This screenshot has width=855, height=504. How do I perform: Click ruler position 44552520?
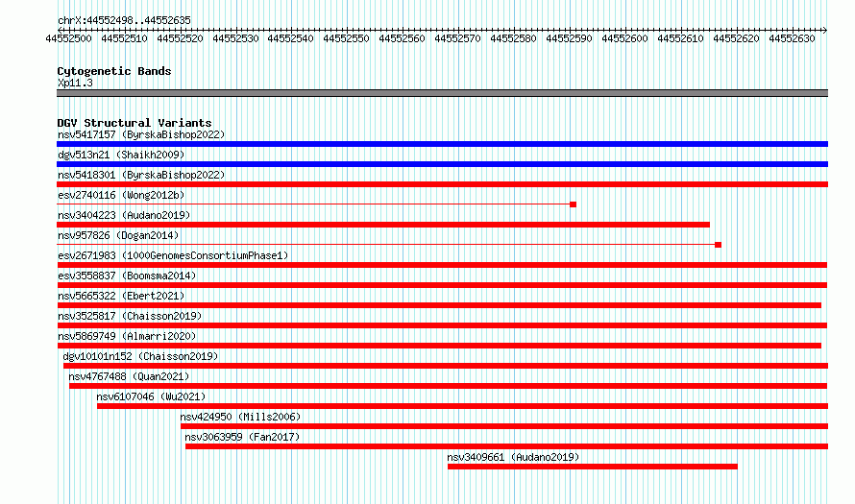coord(180,38)
